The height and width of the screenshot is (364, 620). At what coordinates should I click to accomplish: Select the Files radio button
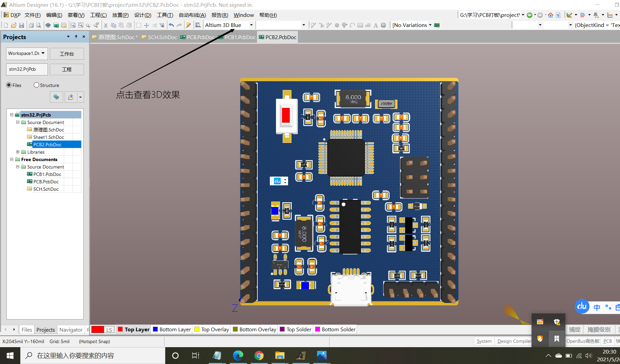pyautogui.click(x=9, y=85)
